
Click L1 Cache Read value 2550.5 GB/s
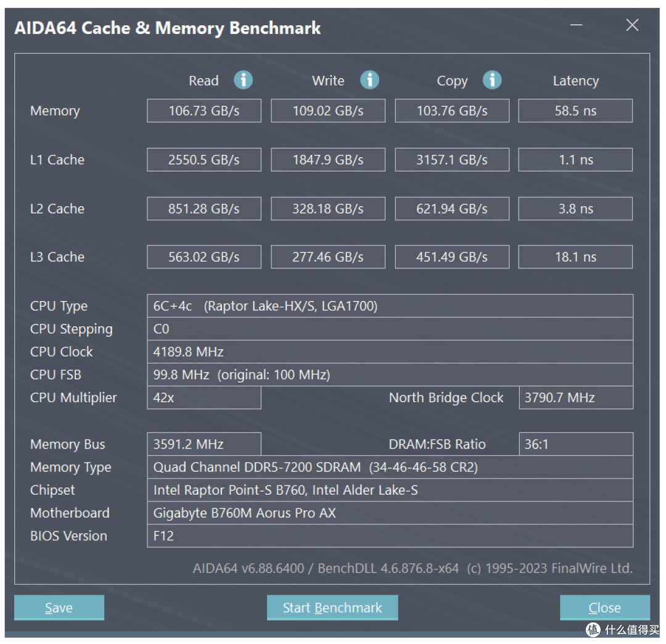tap(204, 160)
